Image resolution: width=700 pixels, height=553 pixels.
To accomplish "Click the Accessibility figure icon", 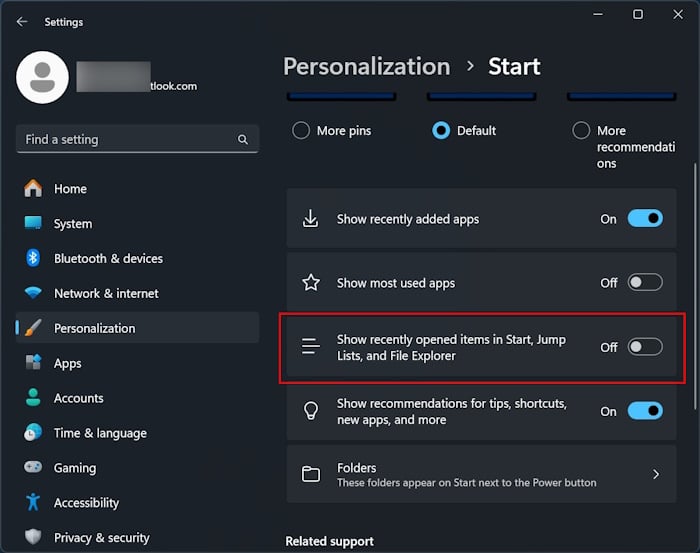I will (33, 502).
